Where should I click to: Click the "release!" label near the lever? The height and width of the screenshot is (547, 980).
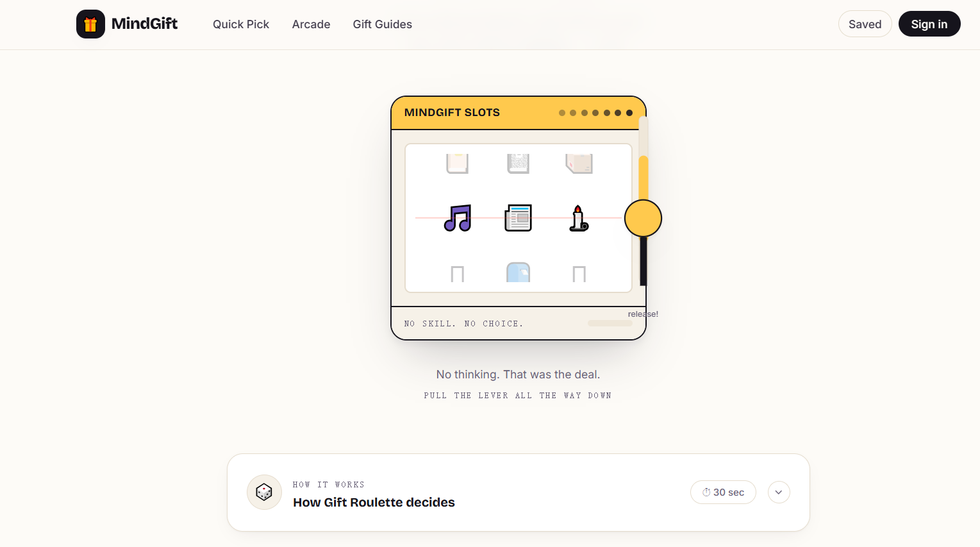pyautogui.click(x=643, y=314)
